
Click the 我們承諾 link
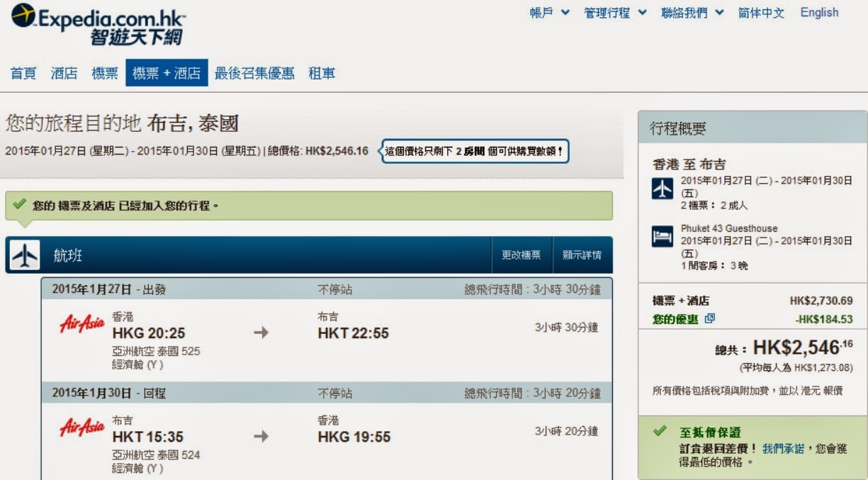[783, 449]
